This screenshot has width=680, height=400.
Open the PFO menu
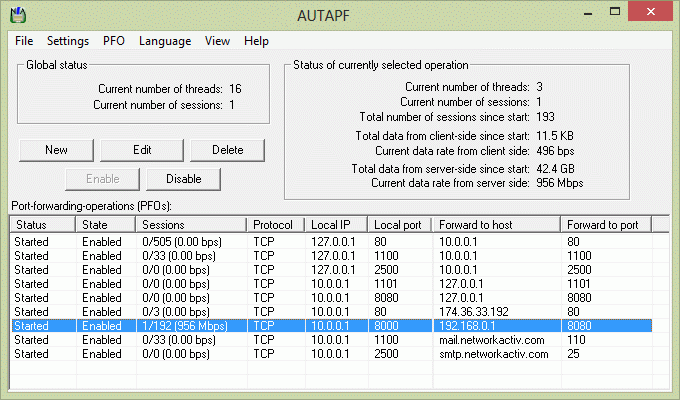pyautogui.click(x=114, y=41)
